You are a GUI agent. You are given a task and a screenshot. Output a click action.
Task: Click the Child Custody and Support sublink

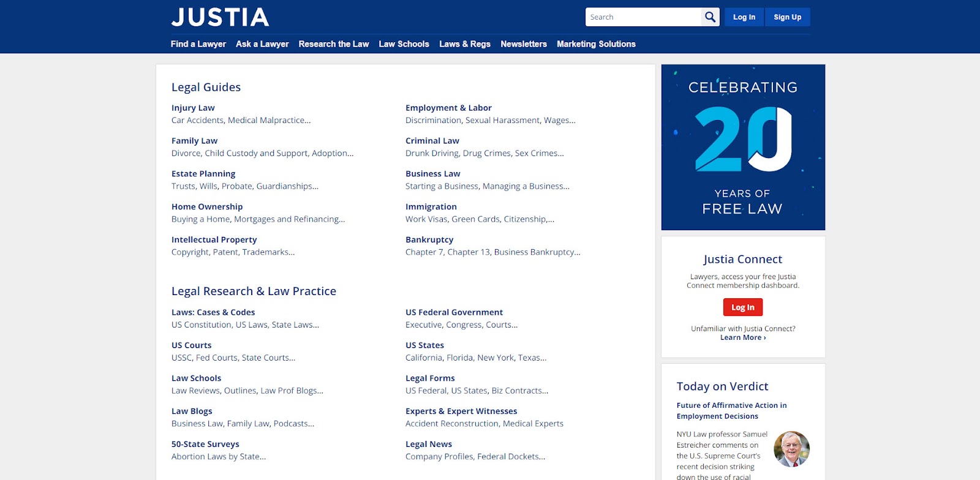point(256,154)
